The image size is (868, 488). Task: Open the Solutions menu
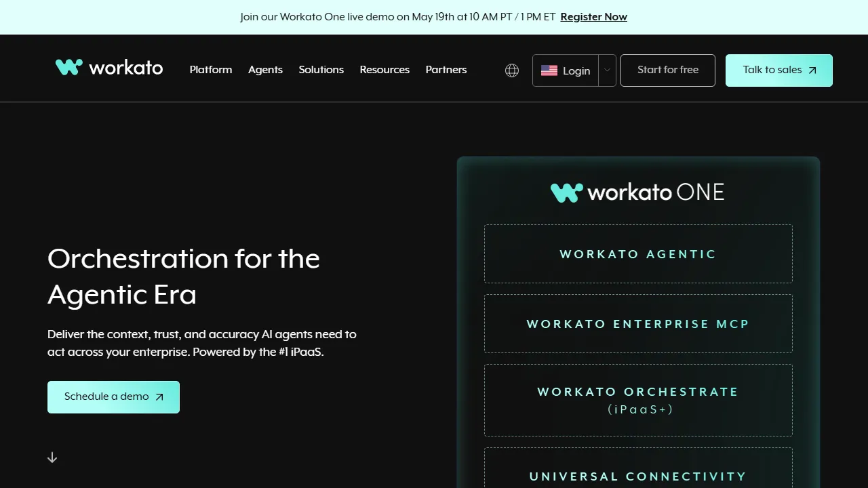click(321, 70)
